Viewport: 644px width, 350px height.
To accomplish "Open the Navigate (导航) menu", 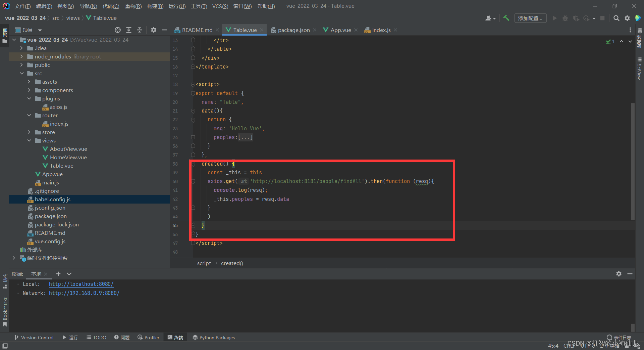I will pyautogui.click(x=88, y=6).
